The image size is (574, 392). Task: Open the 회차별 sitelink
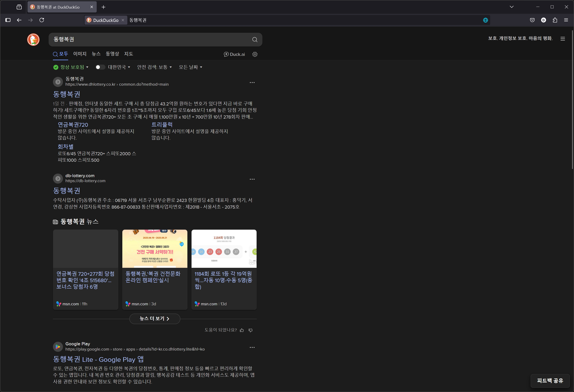[x=66, y=147]
